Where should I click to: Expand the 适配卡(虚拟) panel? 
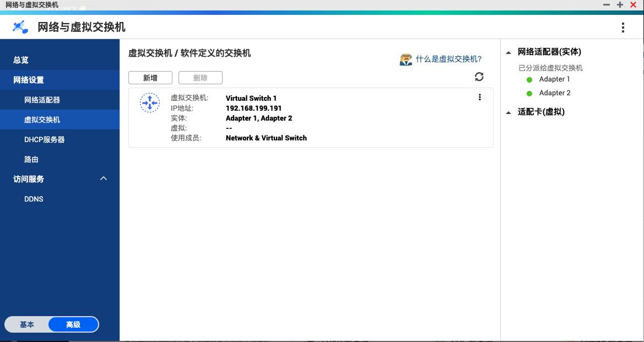508,112
